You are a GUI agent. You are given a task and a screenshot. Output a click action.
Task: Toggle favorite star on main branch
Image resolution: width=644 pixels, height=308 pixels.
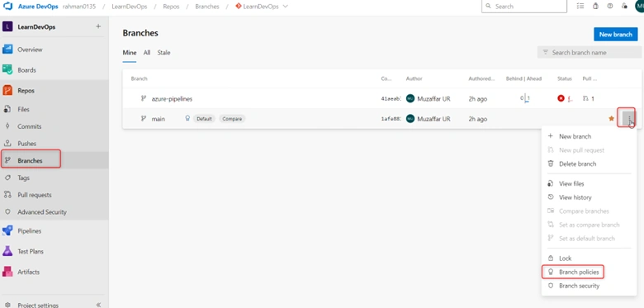[611, 118]
